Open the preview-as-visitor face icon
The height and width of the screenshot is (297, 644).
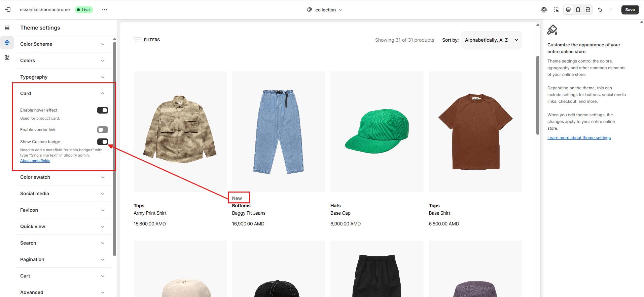pyautogui.click(x=544, y=10)
